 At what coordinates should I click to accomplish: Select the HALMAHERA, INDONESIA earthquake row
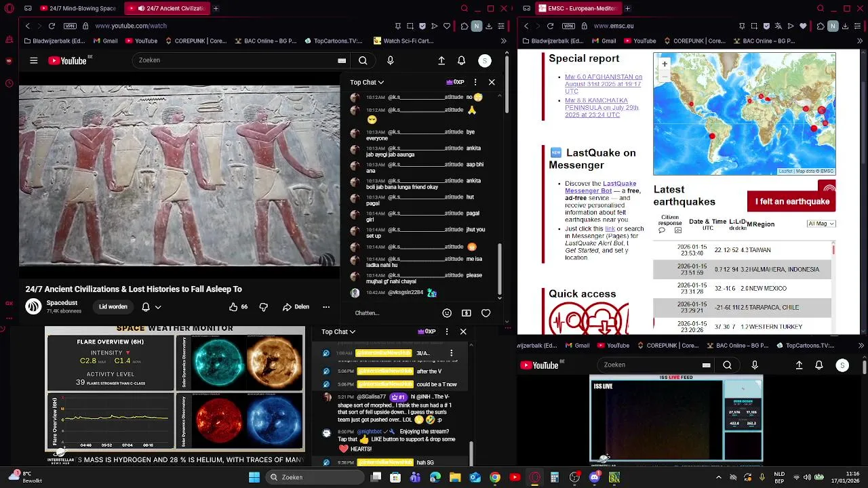(x=743, y=269)
